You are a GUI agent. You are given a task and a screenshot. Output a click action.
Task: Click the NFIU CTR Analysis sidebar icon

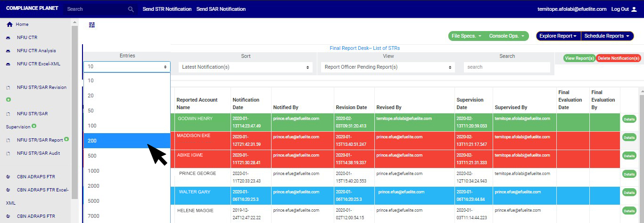click(8, 51)
